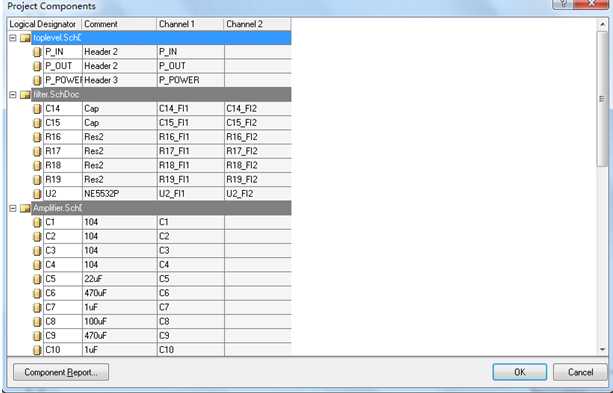Click the component icon beside C1

(37, 222)
